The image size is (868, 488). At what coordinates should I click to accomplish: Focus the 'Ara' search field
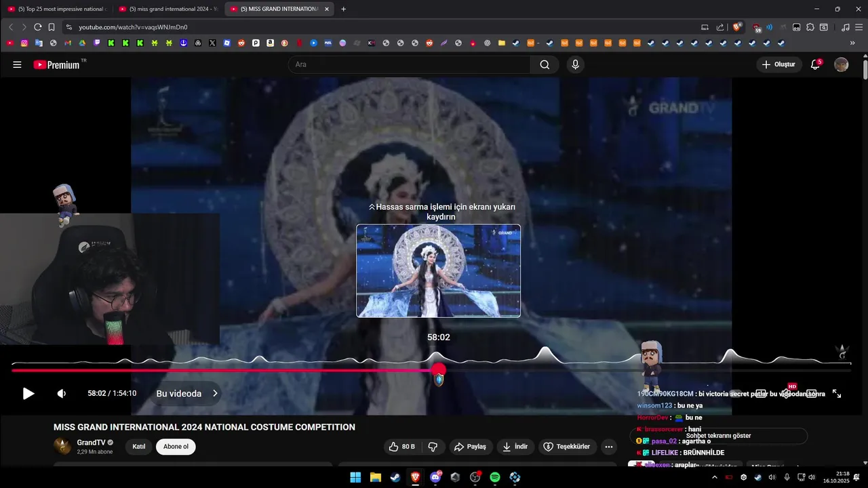click(x=409, y=64)
